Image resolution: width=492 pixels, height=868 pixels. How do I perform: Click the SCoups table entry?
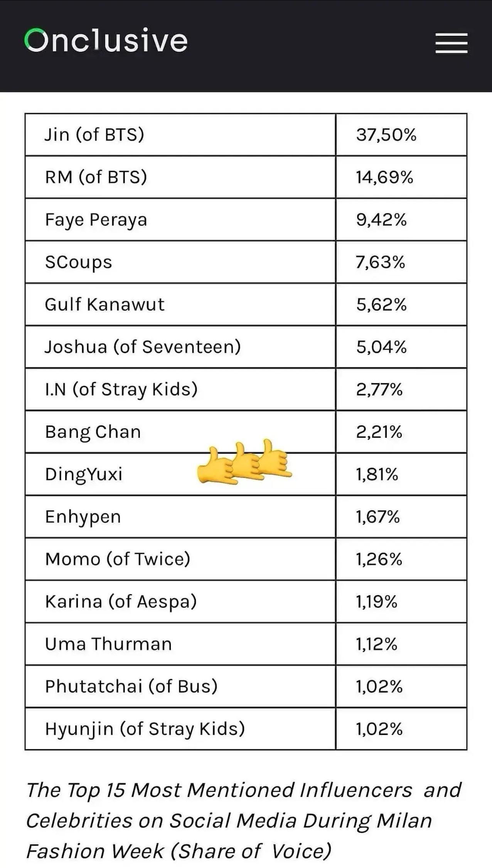pos(180,262)
